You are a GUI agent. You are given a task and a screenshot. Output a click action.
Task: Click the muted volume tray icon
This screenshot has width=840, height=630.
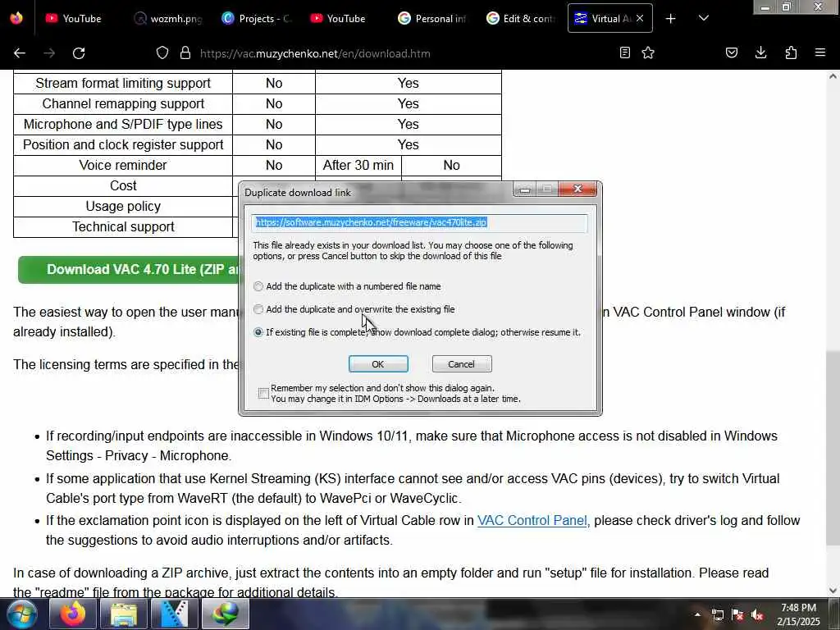[757, 614]
